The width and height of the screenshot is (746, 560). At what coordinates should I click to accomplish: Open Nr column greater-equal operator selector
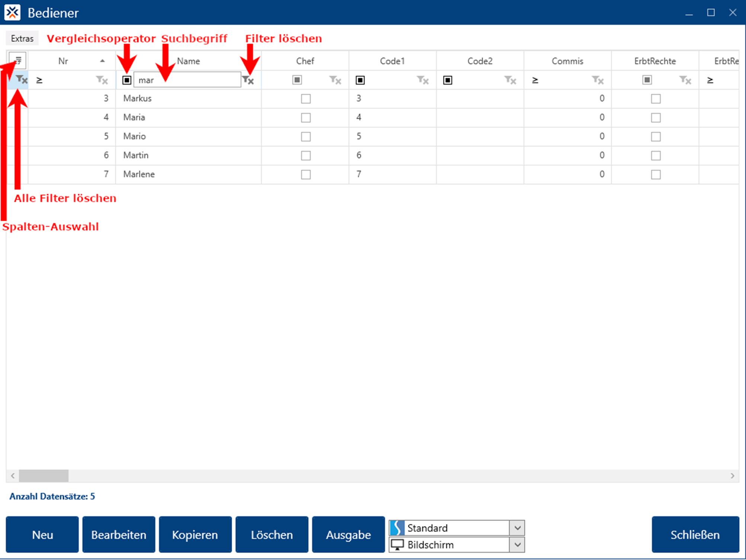pos(39,80)
